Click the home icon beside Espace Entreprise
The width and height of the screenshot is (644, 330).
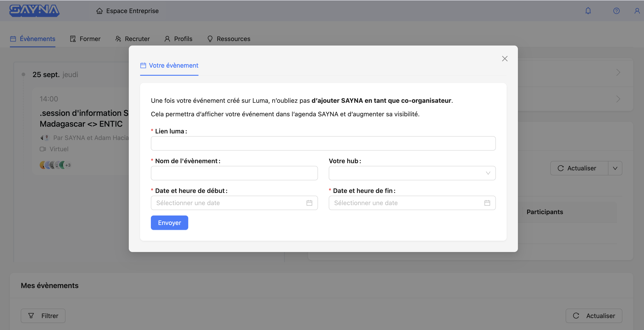100,11
